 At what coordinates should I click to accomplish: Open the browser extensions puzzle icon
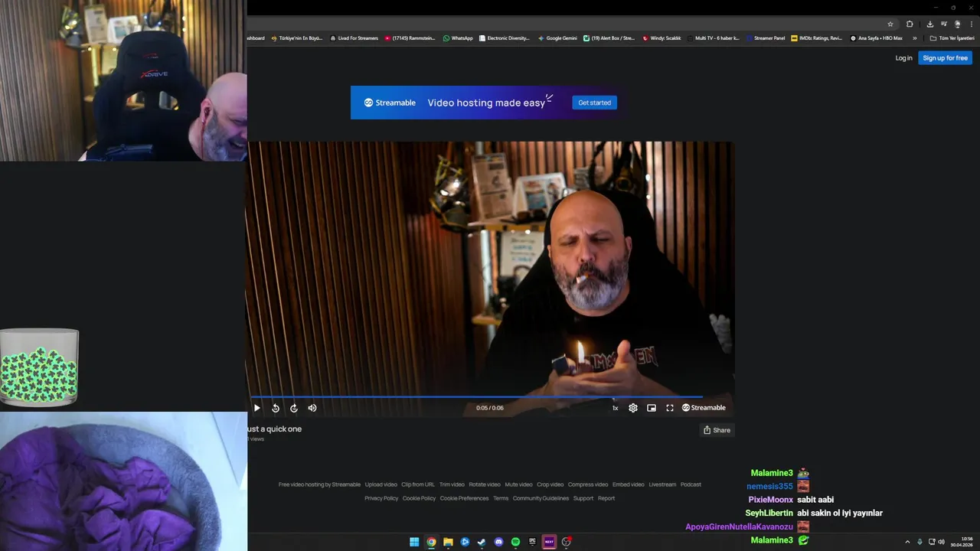[x=910, y=24]
